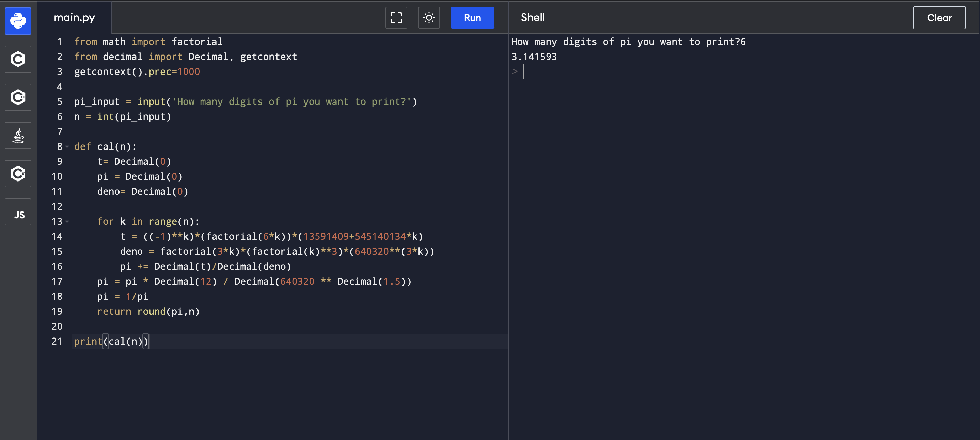The width and height of the screenshot is (980, 440).
Task: Select the C# language icon
Action: point(18,174)
